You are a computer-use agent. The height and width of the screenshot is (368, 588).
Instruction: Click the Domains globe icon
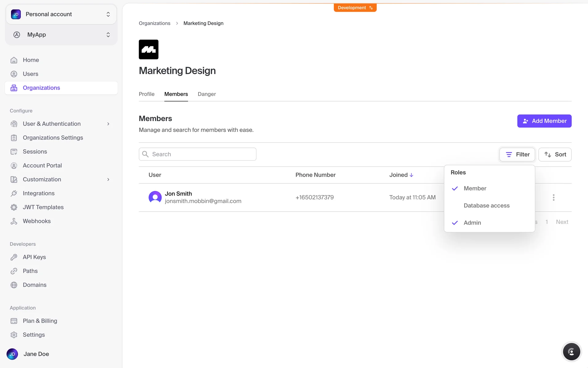pos(14,285)
